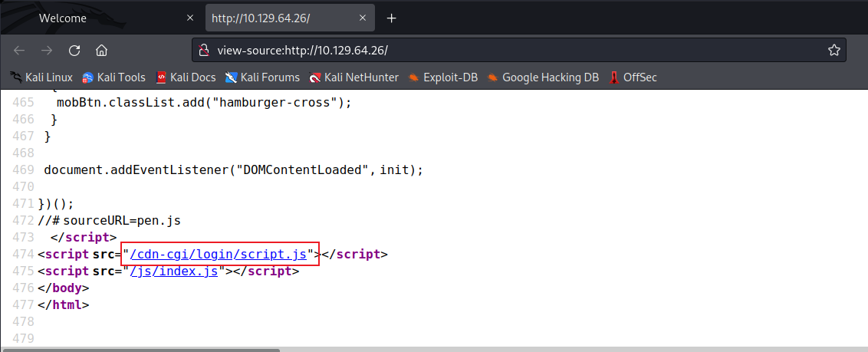Close the Welcome tab
868x352 pixels.
190,18
